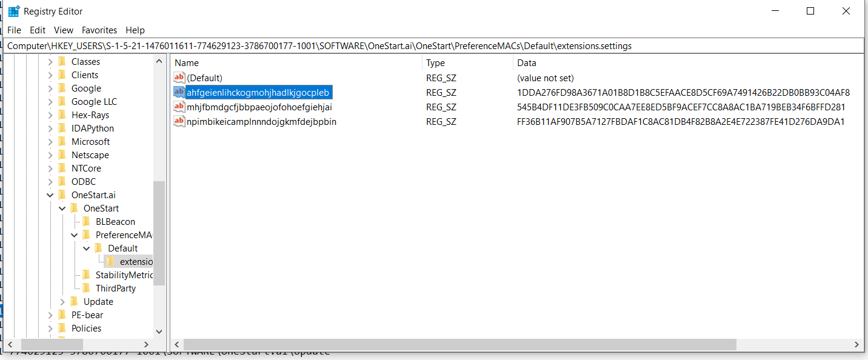Screen dimensions: 868x360
Task: Click the icon of the npimbikeicamplnnndojgkmfdejbpbin value
Action: [x=179, y=121]
